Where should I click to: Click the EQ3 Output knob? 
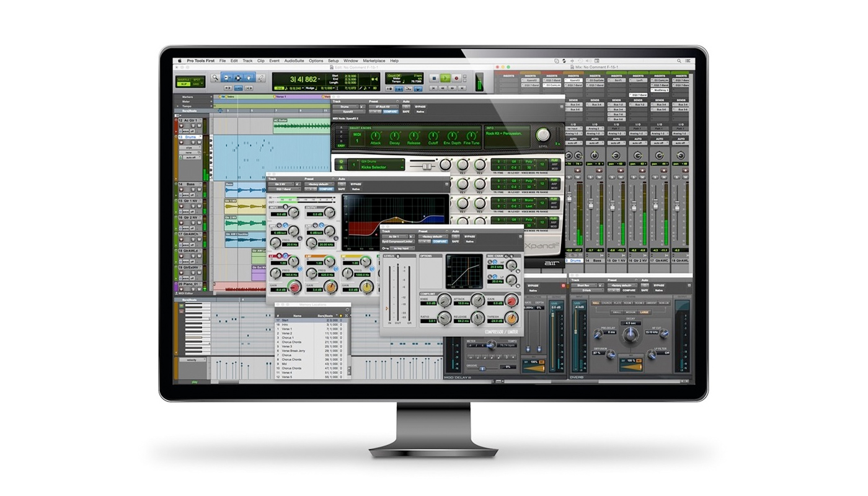pyautogui.click(x=329, y=212)
